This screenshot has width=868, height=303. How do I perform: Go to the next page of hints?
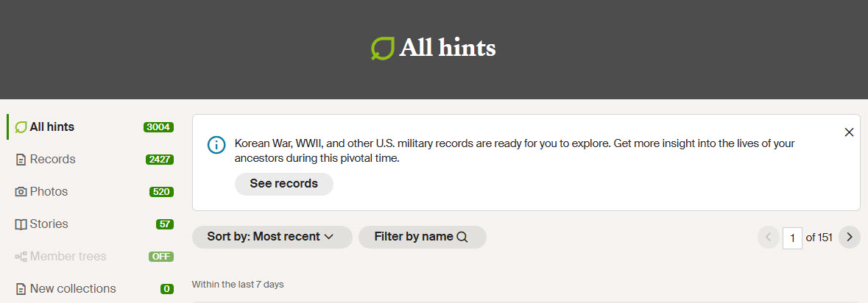point(849,238)
